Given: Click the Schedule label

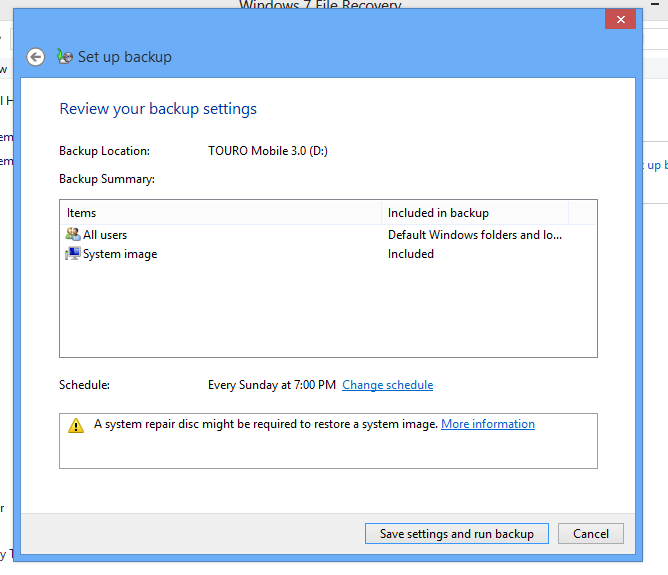Looking at the screenshot, I should pos(84,385).
